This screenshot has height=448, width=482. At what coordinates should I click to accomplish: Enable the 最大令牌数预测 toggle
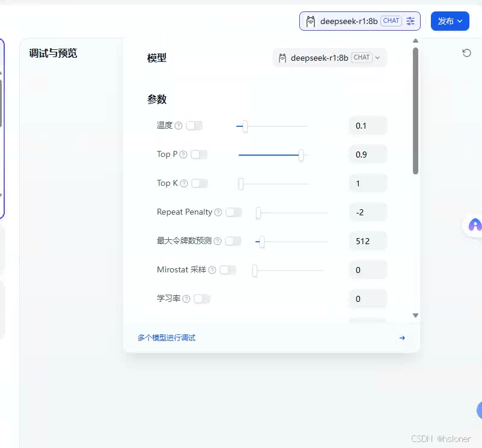[x=233, y=241]
